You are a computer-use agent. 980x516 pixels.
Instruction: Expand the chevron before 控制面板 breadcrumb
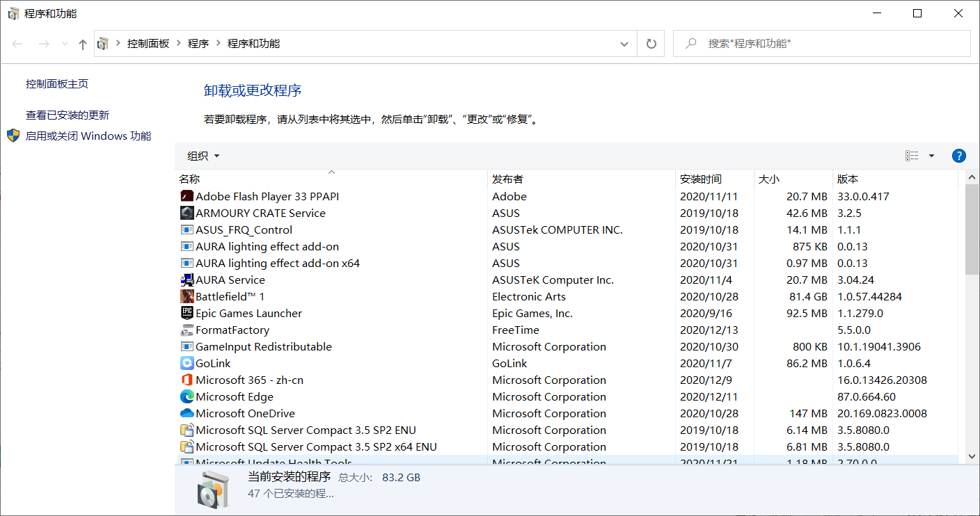(x=118, y=44)
